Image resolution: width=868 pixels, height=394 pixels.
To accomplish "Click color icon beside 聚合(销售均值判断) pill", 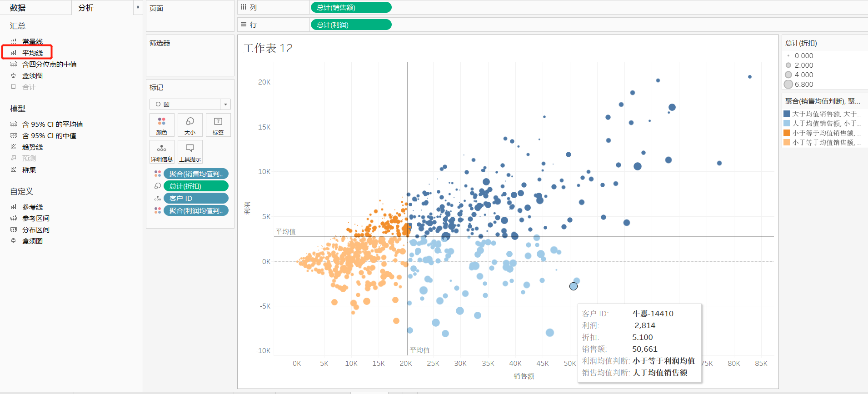I will click(158, 174).
